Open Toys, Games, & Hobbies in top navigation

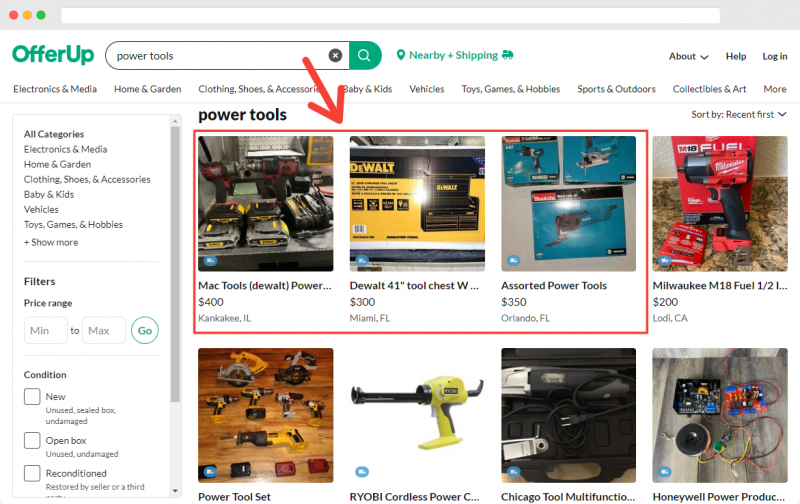511,89
